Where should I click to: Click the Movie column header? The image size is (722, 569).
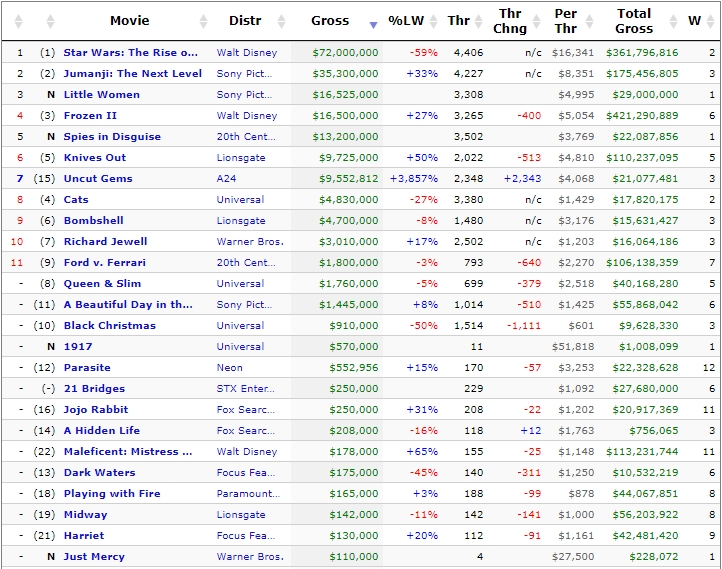129,21
